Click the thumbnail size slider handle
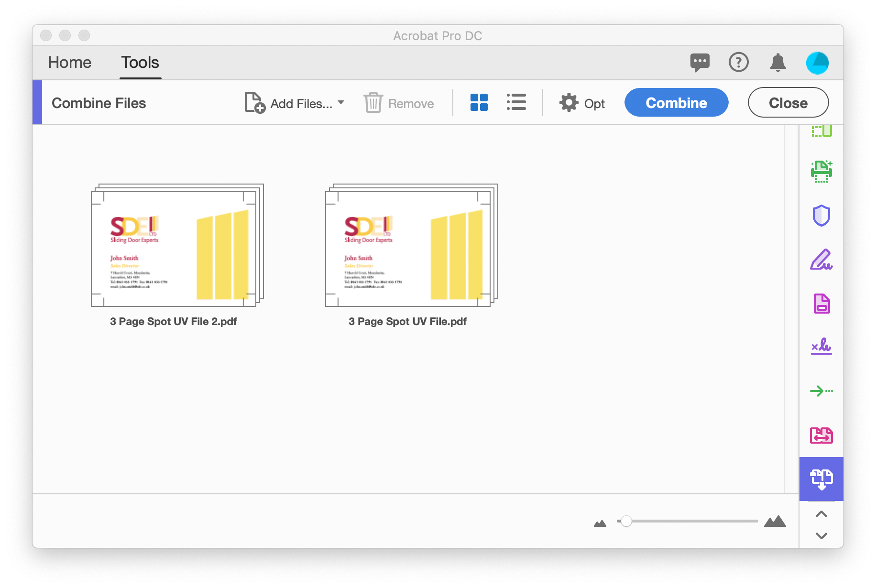 pos(626,521)
